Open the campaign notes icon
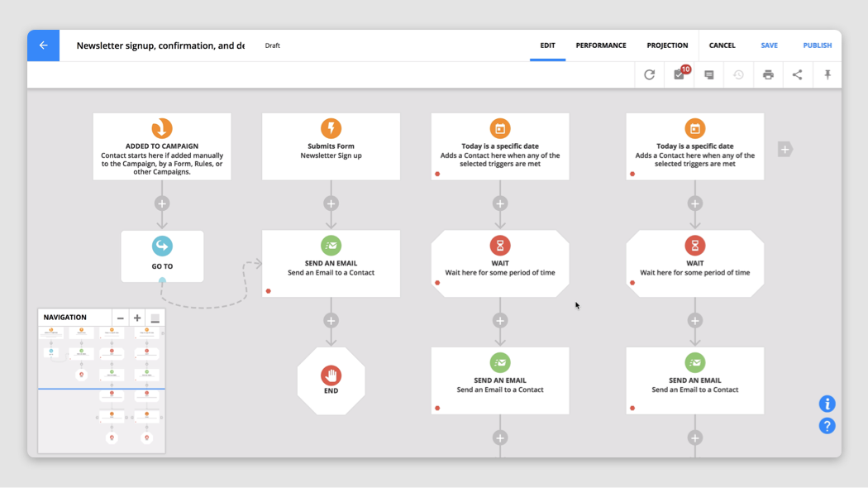 click(708, 74)
